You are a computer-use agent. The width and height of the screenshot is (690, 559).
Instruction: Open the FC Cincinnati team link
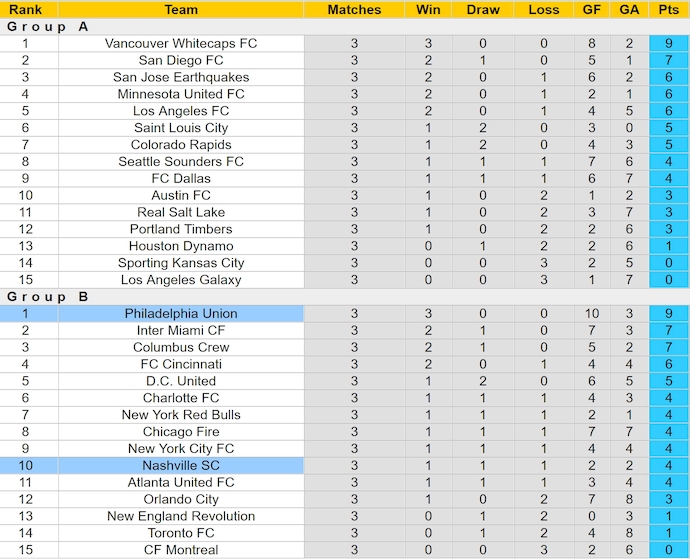(x=181, y=364)
